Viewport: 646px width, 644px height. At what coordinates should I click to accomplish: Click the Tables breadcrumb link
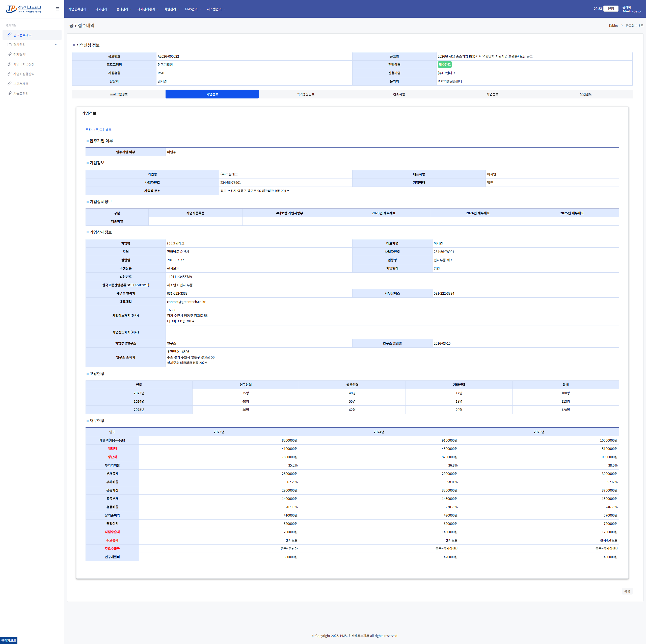click(x=613, y=25)
